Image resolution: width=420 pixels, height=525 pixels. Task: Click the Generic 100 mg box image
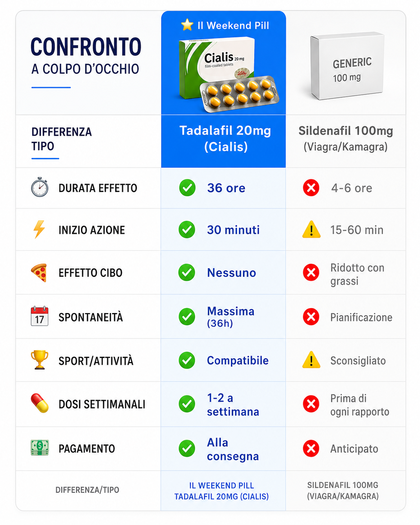click(x=347, y=66)
